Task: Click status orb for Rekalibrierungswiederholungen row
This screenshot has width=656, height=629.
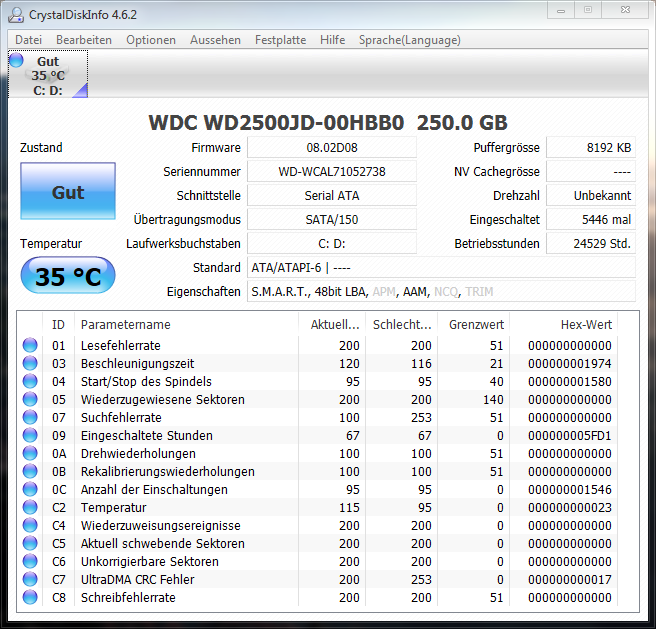Action: [30, 471]
